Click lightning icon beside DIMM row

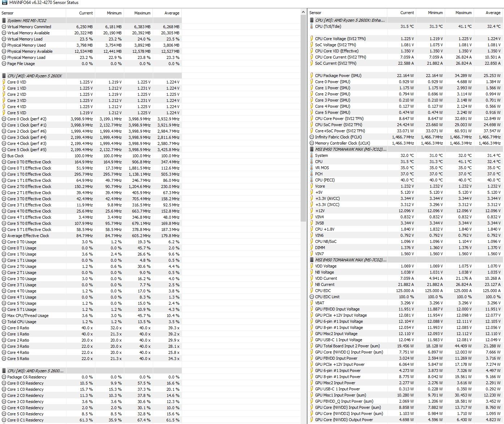tap(312, 248)
